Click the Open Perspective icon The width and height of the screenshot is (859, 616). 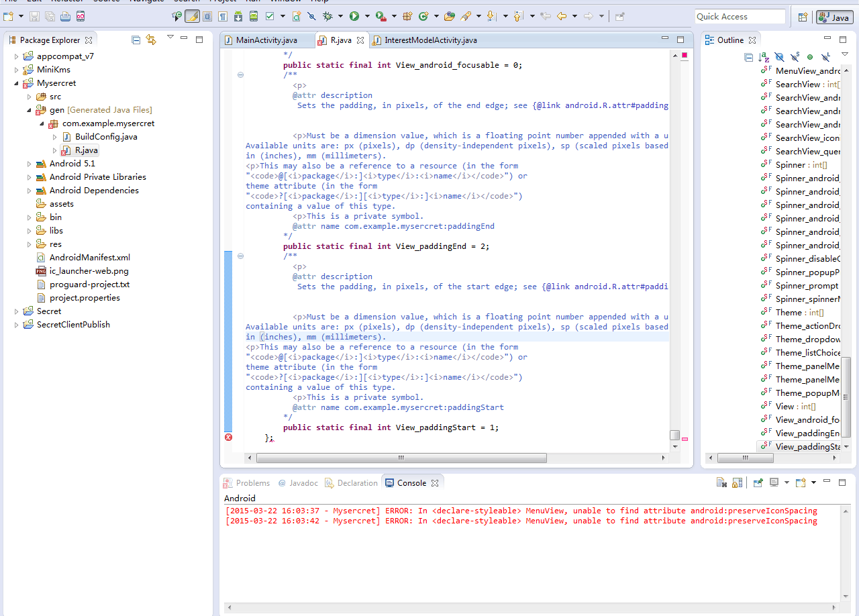coord(803,17)
